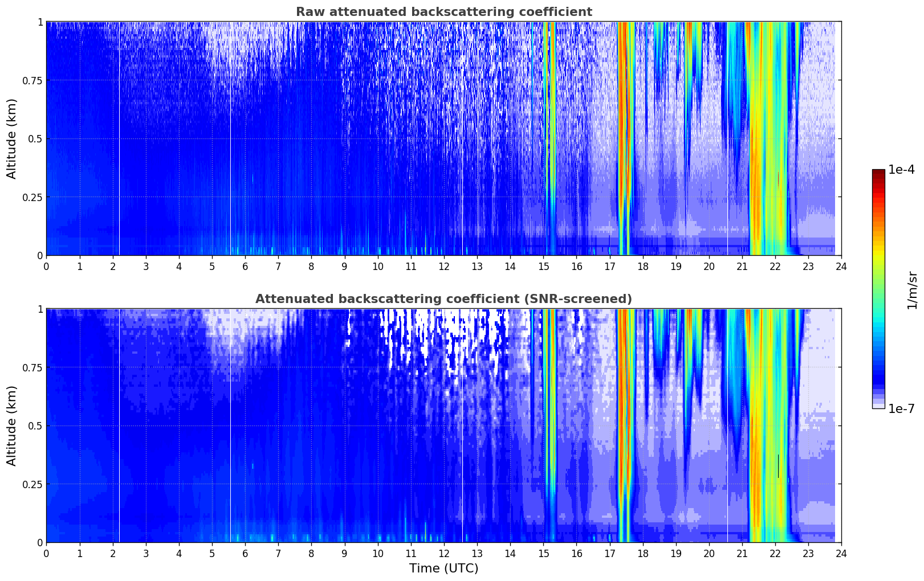Click the '19' time tick on top plot
924x581 pixels.
[x=675, y=266]
